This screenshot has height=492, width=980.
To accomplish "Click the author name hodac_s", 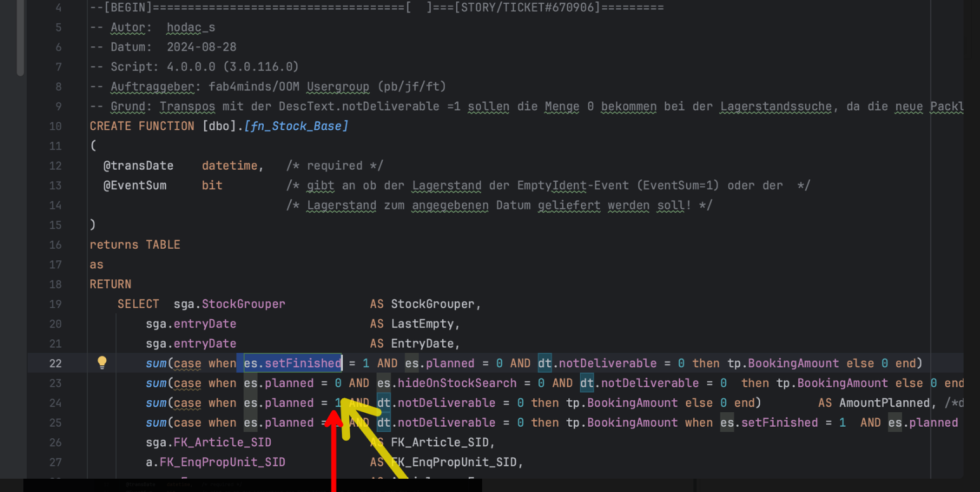I will 190,27.
